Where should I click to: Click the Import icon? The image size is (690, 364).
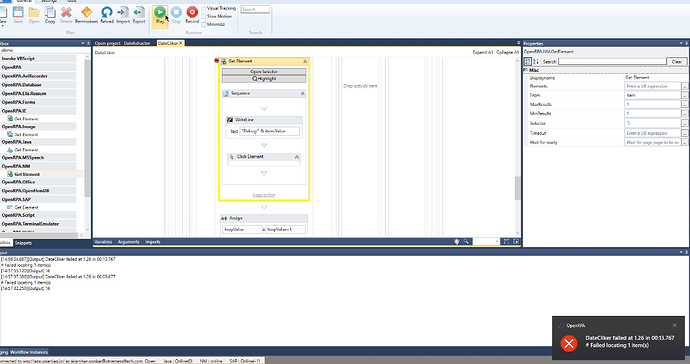tap(123, 13)
